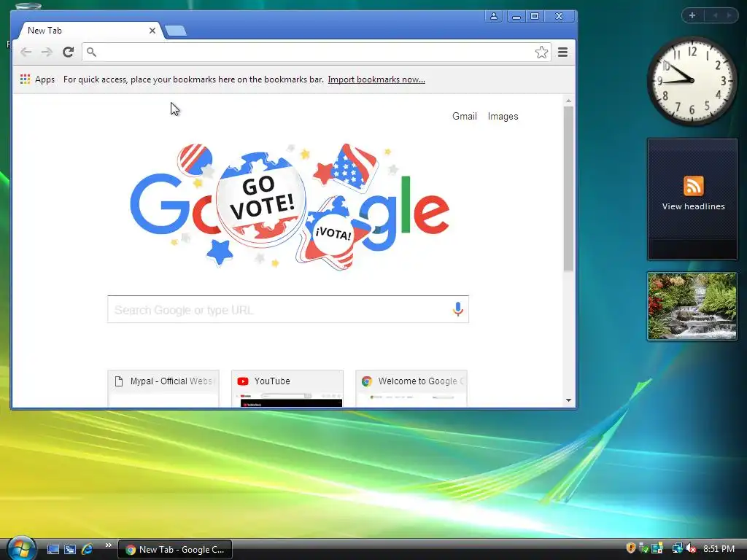Click the page scrollbar up arrow
Image resolution: width=747 pixels, height=560 pixels.
click(568, 101)
